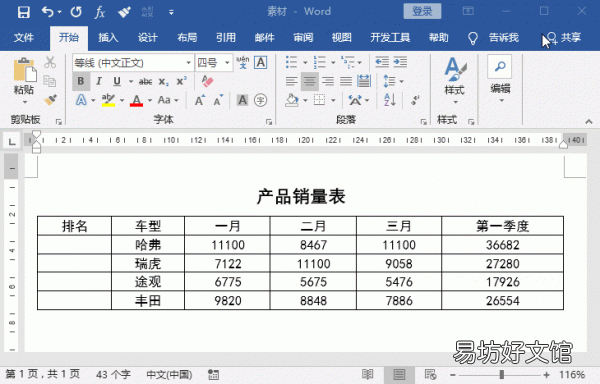The height and width of the screenshot is (384, 600).
Task: Toggle superscript formatting
Action: coord(181,81)
